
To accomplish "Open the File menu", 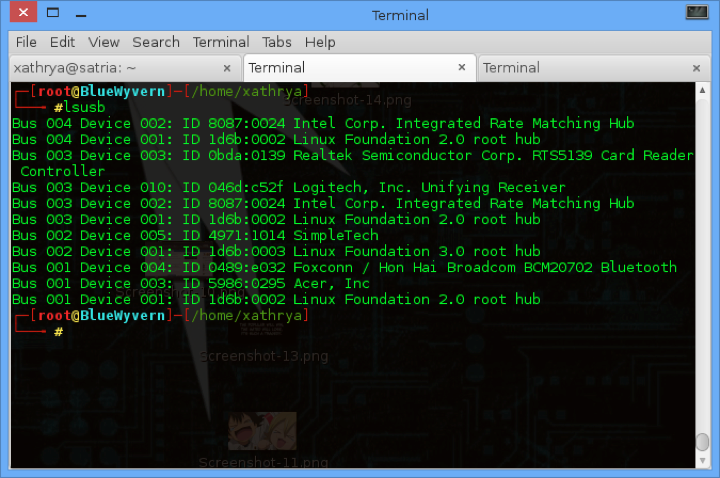I will point(26,42).
